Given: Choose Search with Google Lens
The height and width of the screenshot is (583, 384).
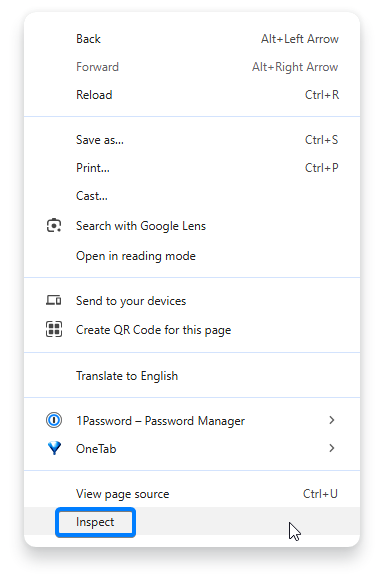Looking at the screenshot, I should tap(192, 226).
